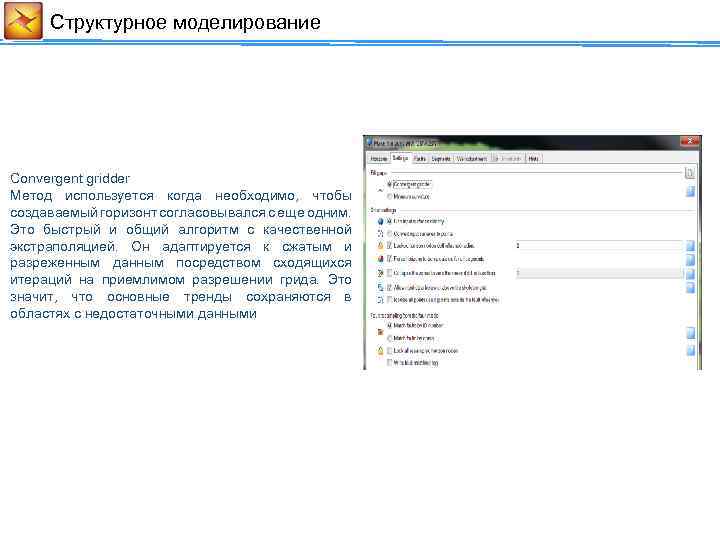Choose the Minimum curvature radio option
Screen dimensions: 720x540
pyautogui.click(x=389, y=197)
